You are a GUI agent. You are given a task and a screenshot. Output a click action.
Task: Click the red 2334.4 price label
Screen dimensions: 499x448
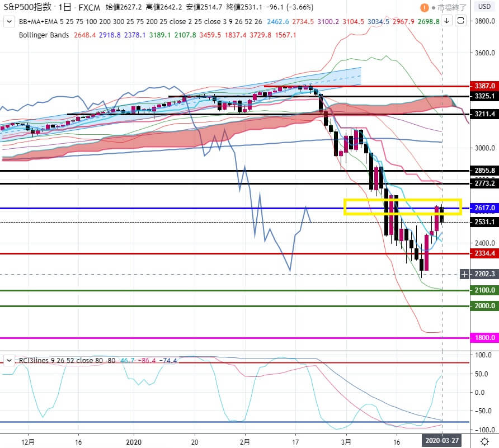tap(484, 253)
